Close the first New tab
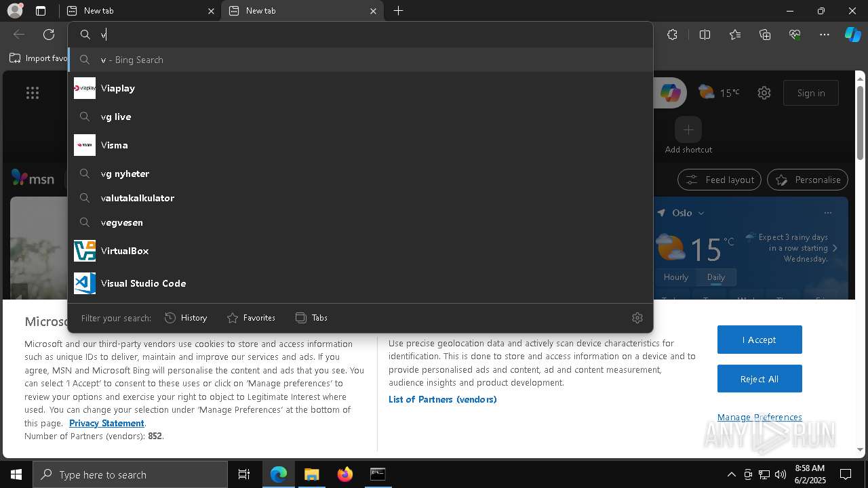 coord(211,11)
